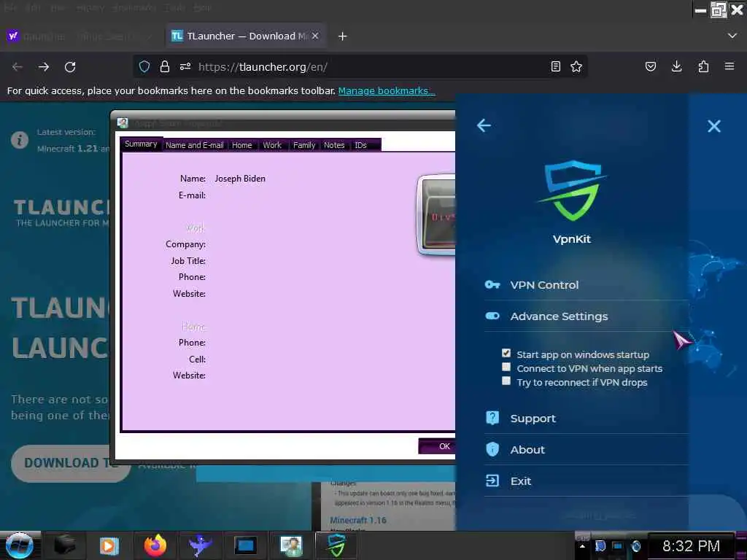This screenshot has width=747, height=560.
Task: Click the DOWNLOAD button on TLauncher page
Action: coord(71,463)
